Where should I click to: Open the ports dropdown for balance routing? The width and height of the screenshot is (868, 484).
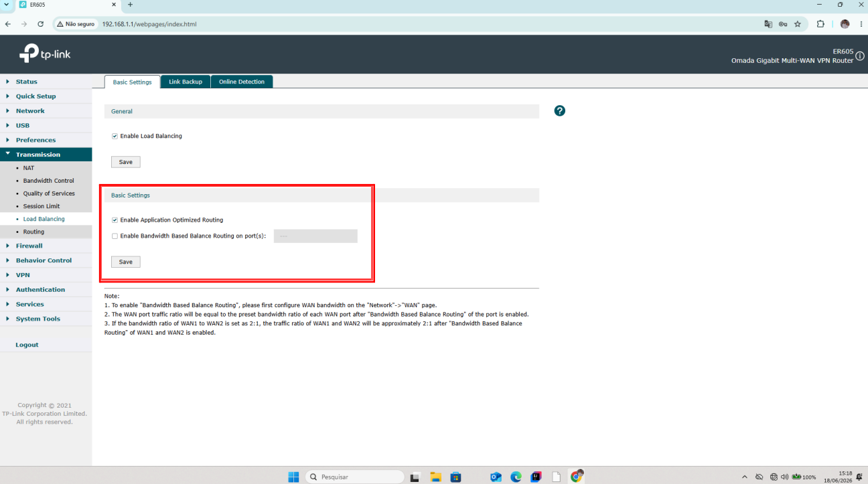315,236
